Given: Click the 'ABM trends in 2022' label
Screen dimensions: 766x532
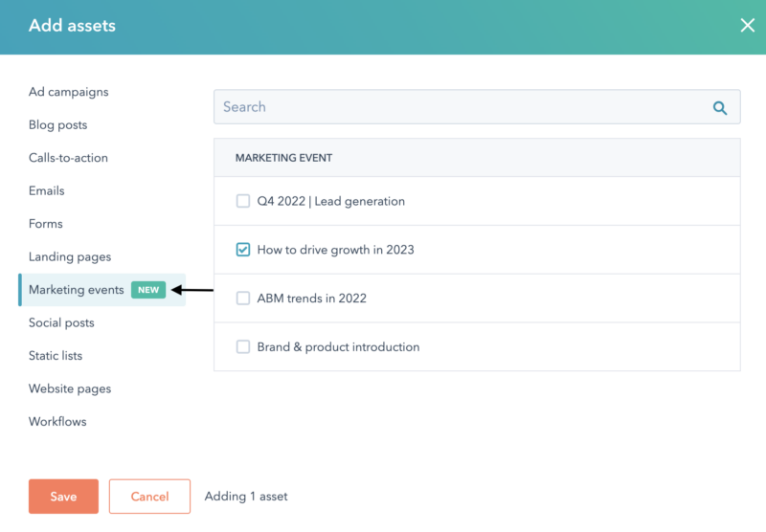Looking at the screenshot, I should pyautogui.click(x=311, y=299).
